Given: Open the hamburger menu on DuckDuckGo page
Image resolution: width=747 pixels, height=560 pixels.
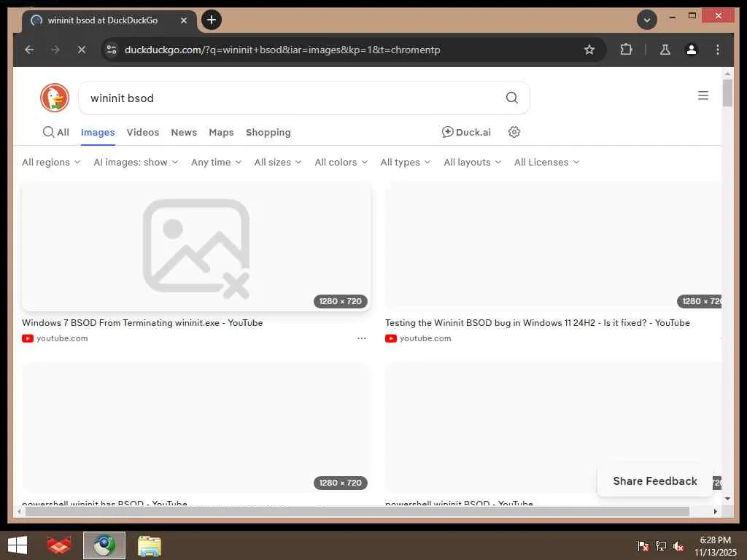Looking at the screenshot, I should tap(703, 96).
